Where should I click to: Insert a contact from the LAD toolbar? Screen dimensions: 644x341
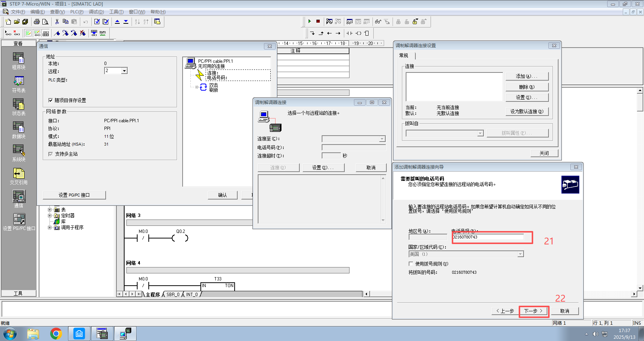pos(350,33)
